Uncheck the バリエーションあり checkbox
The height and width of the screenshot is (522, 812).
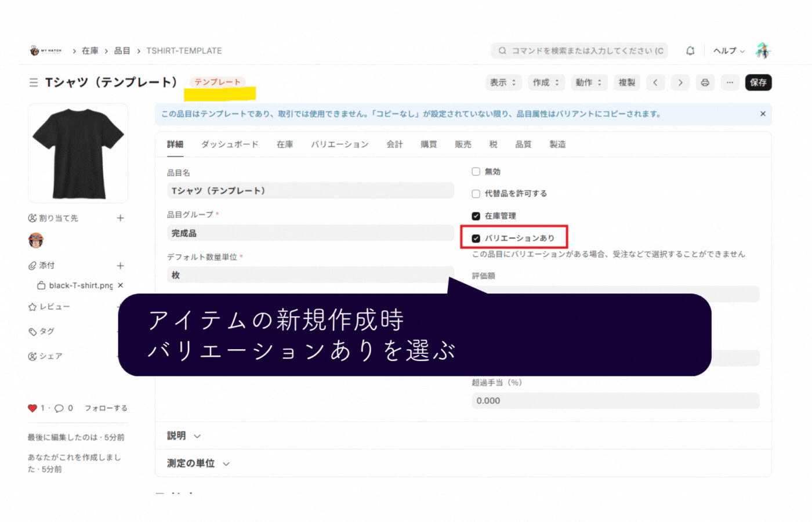[476, 238]
